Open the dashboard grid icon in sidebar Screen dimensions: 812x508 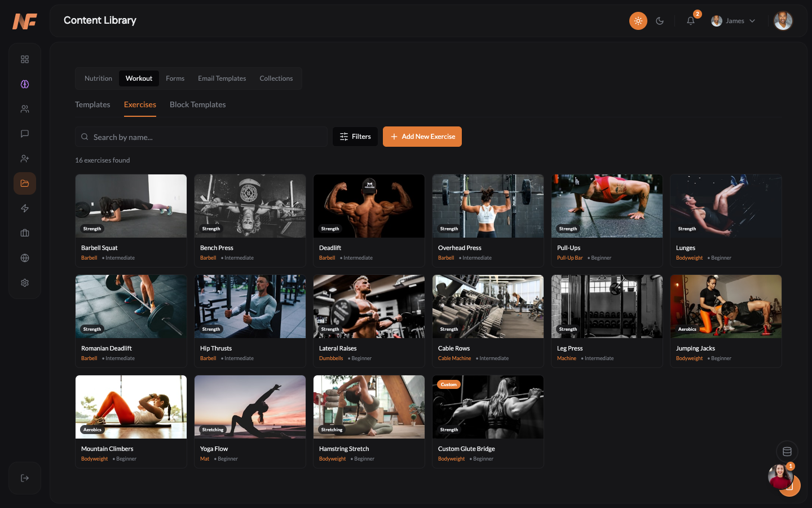(x=25, y=59)
